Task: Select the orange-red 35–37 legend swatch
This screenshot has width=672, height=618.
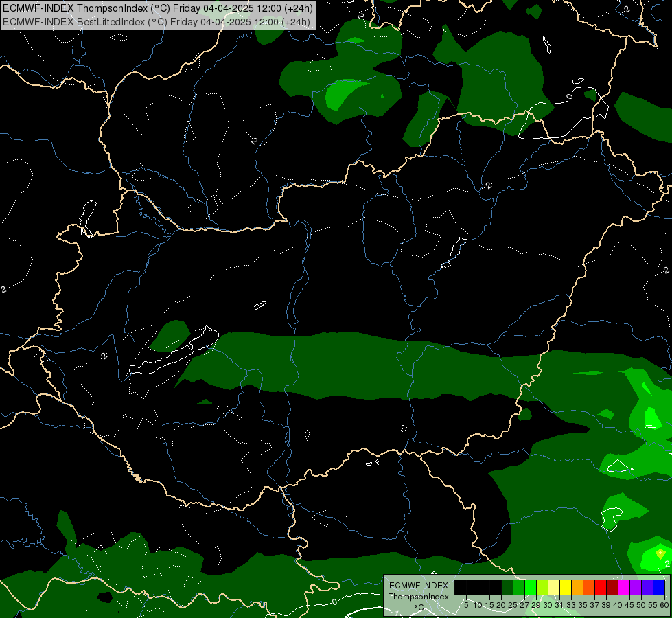Action: 589,587
